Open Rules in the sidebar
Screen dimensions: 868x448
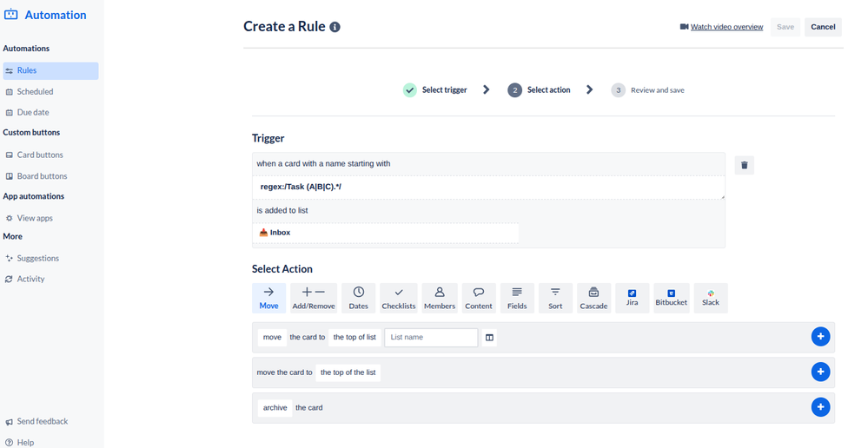pyautogui.click(x=50, y=71)
